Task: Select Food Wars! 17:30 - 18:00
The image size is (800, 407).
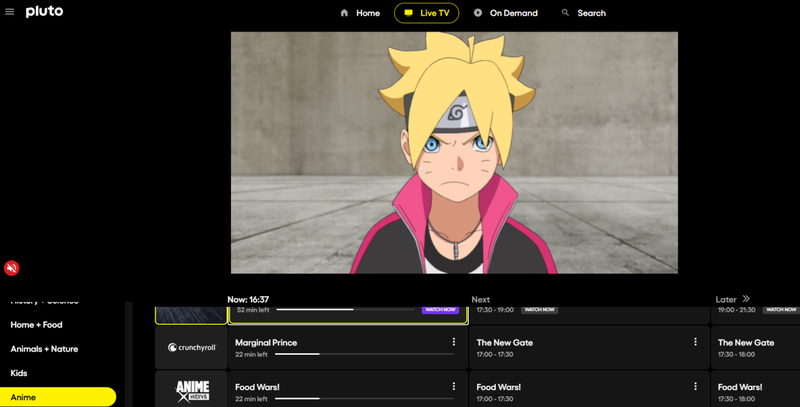Action: pos(756,390)
